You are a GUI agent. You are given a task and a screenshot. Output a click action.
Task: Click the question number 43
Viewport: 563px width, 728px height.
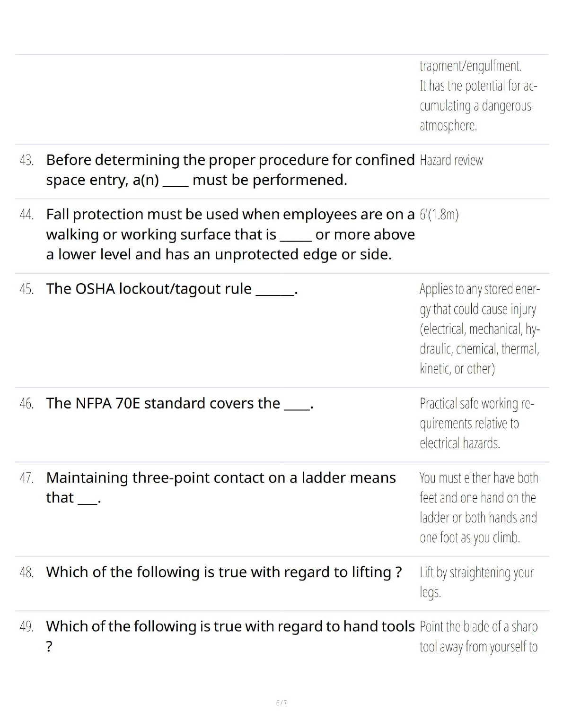(x=26, y=161)
